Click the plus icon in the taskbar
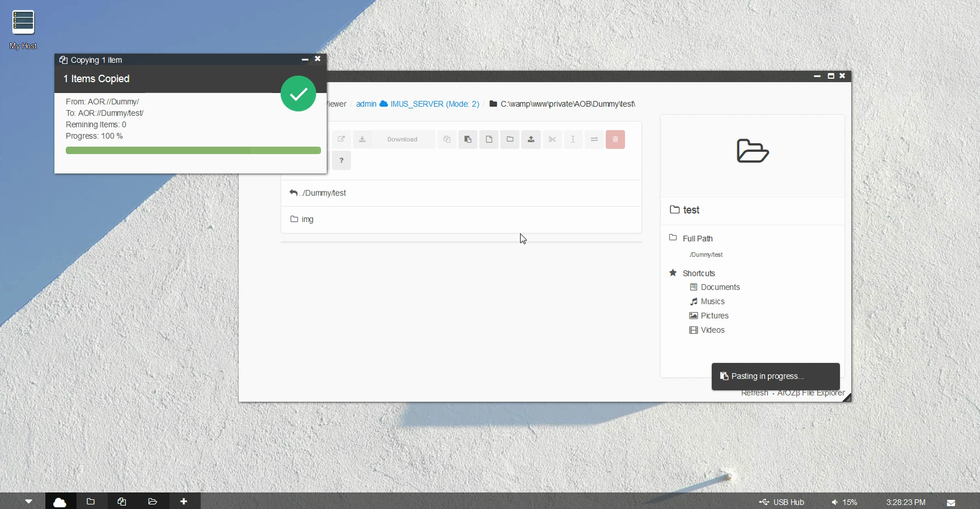 pyautogui.click(x=184, y=502)
